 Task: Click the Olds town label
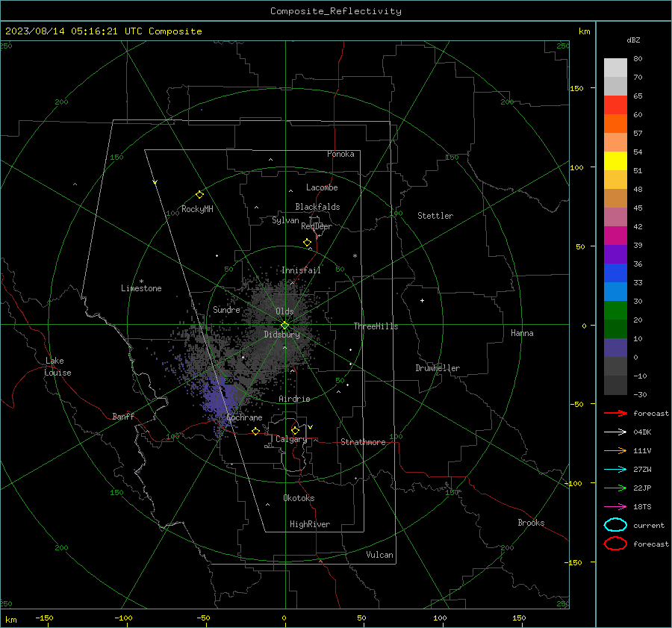coord(284,311)
